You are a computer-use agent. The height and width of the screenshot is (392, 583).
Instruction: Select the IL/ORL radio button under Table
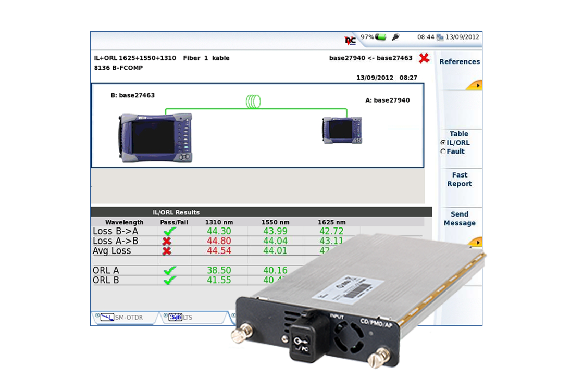pyautogui.click(x=444, y=142)
